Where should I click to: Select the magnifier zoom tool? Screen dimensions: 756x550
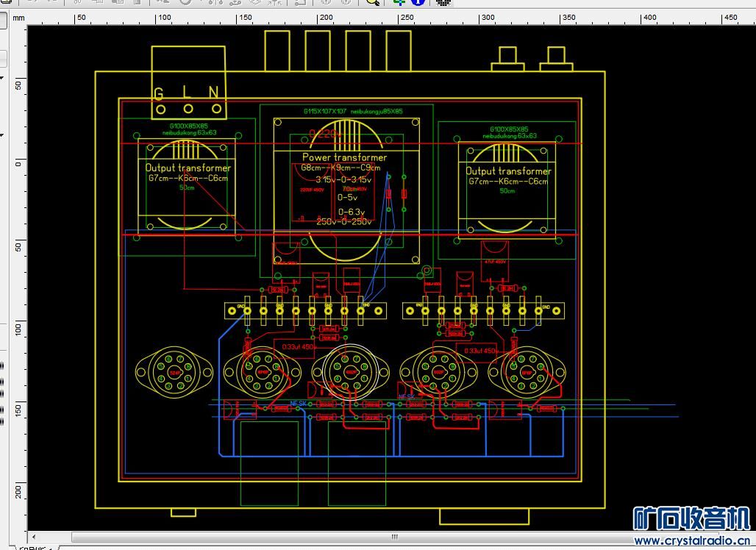pyautogui.click(x=373, y=2)
